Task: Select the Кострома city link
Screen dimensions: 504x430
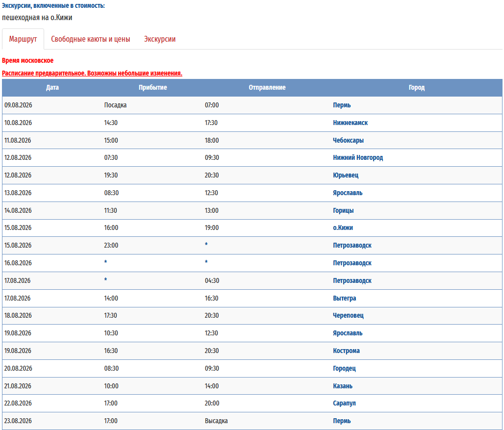Action: pos(346,351)
